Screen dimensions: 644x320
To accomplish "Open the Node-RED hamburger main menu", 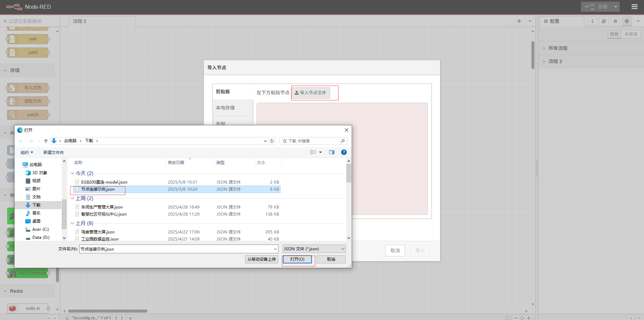I will pos(634,7).
